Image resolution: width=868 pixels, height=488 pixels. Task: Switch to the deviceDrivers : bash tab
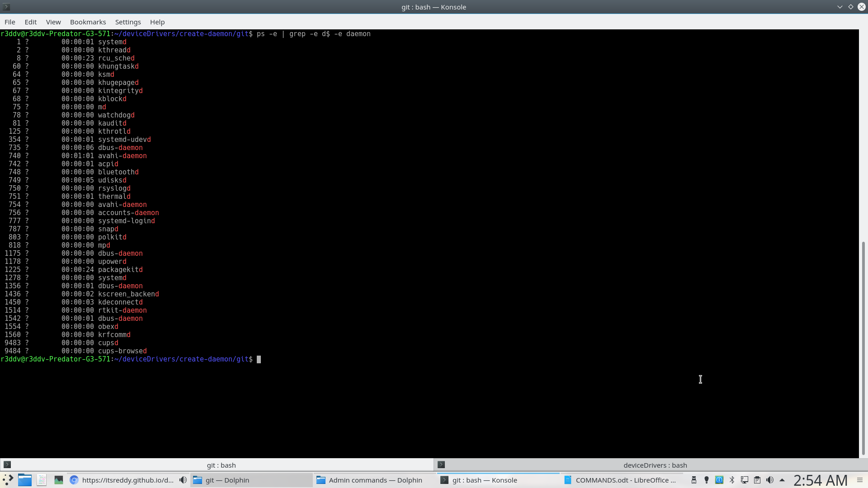coord(655,465)
